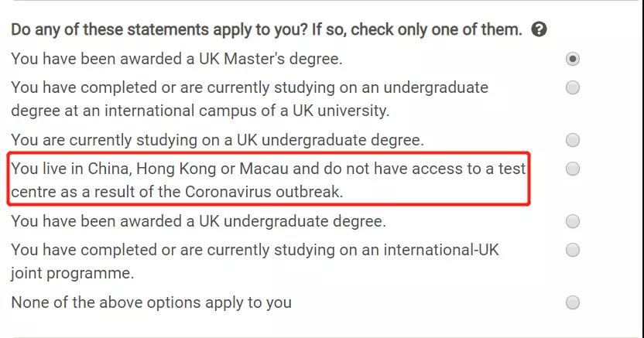Choose international-UK joint programme radio button

573,250
